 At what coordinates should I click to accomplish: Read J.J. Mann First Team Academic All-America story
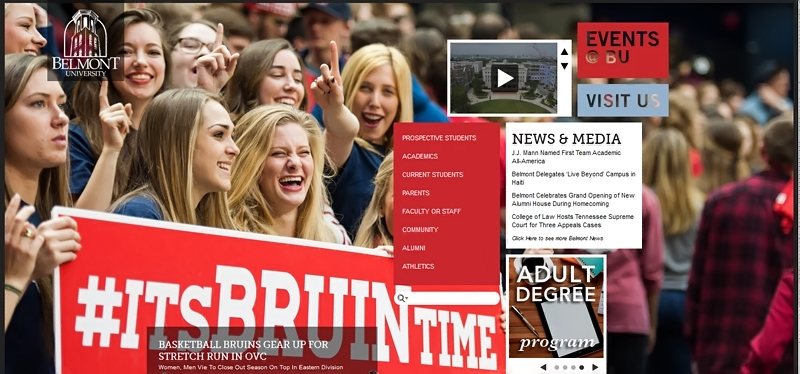(x=566, y=157)
